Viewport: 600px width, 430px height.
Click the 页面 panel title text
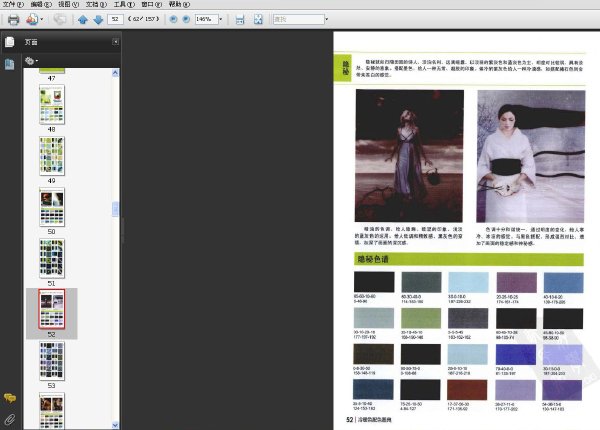[31, 42]
